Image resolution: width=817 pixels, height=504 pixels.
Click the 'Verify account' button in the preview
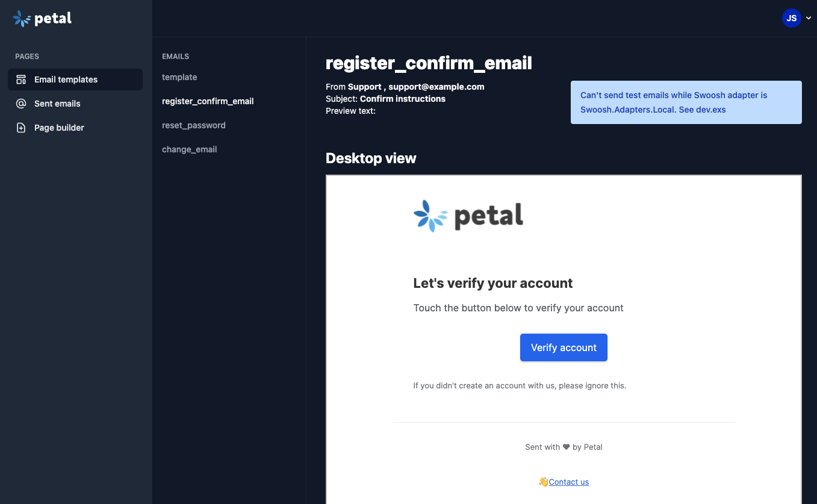pos(564,347)
